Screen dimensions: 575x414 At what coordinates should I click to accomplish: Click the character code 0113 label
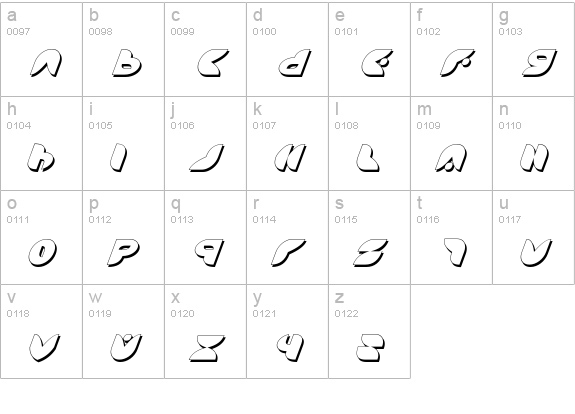(x=182, y=219)
